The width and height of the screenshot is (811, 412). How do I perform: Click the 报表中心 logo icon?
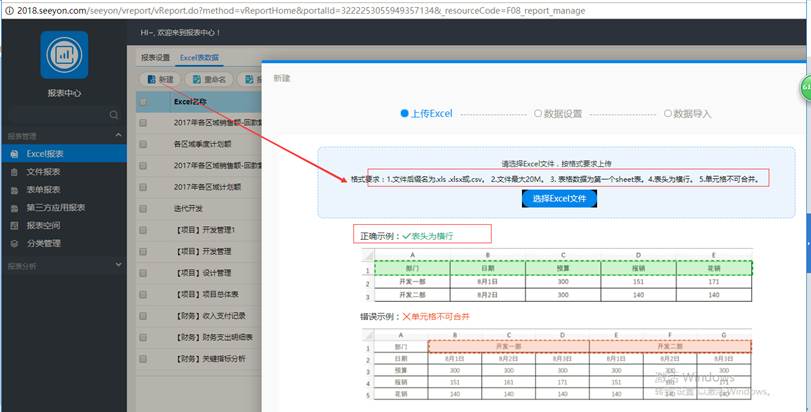click(x=64, y=56)
